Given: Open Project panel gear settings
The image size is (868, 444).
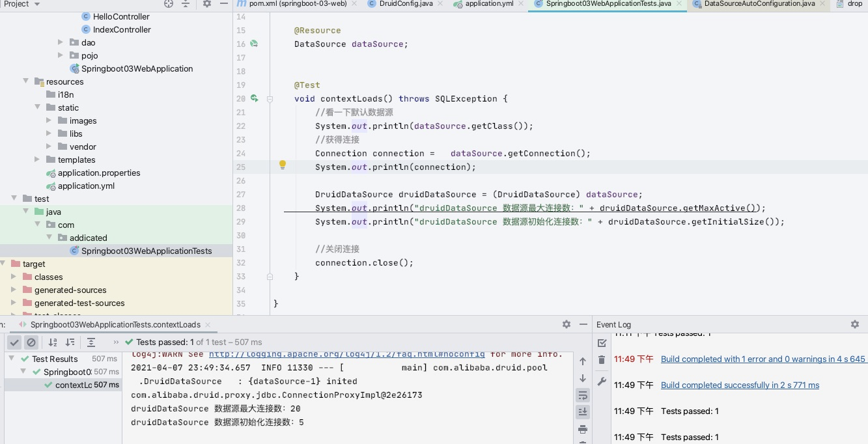Looking at the screenshot, I should [207, 4].
